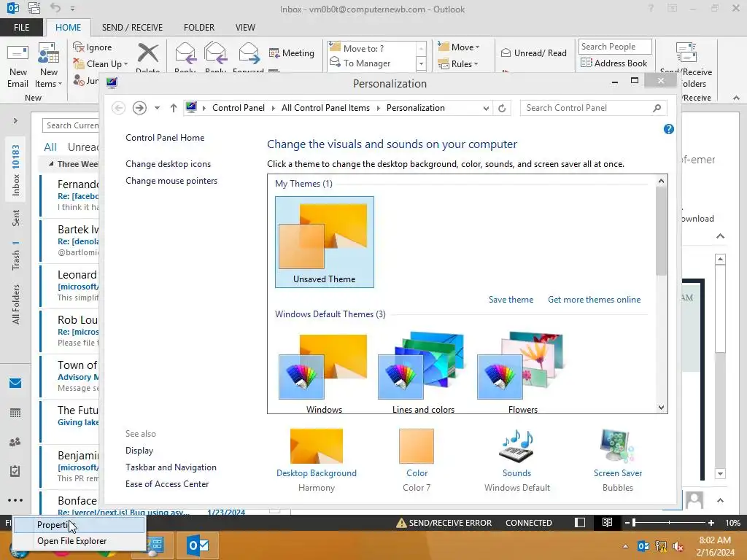Open address bar history dropdown
Viewport: 747px width, 560px height.
click(x=485, y=108)
